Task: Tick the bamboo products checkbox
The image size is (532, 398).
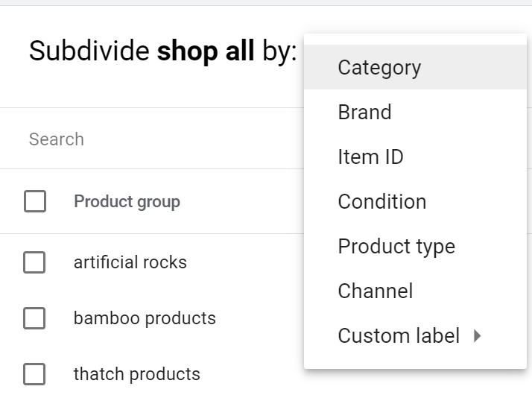Action: [x=35, y=318]
